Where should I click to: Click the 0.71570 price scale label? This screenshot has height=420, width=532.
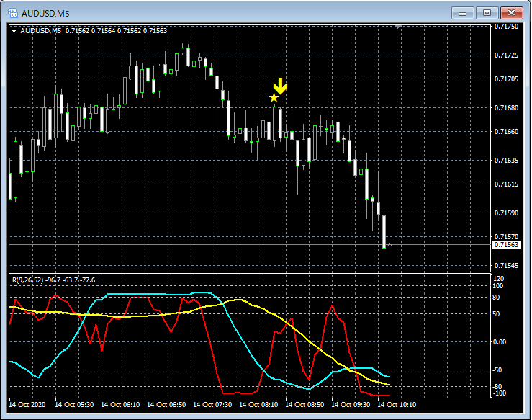click(x=506, y=236)
